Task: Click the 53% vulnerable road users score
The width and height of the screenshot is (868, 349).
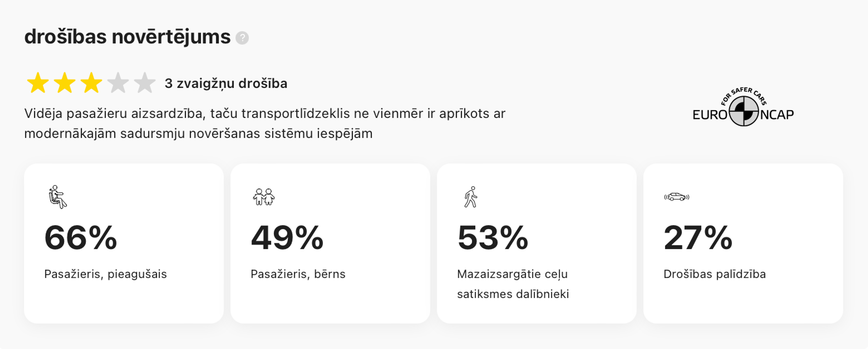Action: pyautogui.click(x=493, y=238)
